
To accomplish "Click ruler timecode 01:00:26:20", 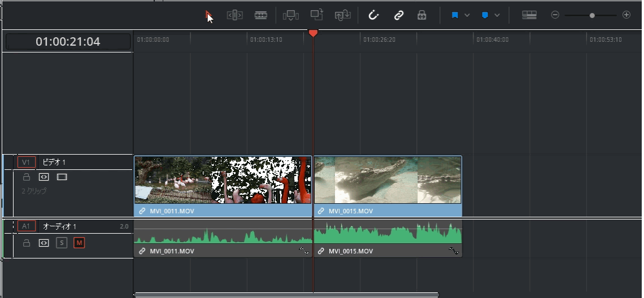I will 379,40.
